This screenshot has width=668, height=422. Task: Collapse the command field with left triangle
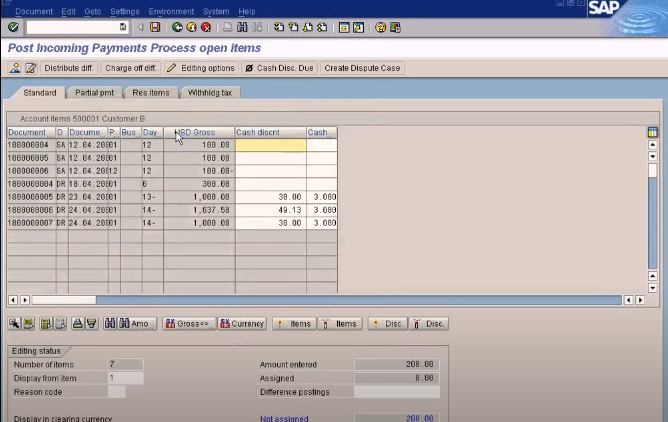(140, 27)
